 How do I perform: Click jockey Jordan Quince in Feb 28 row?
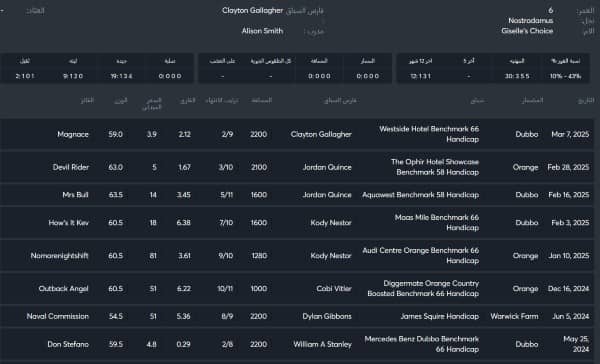click(x=327, y=167)
